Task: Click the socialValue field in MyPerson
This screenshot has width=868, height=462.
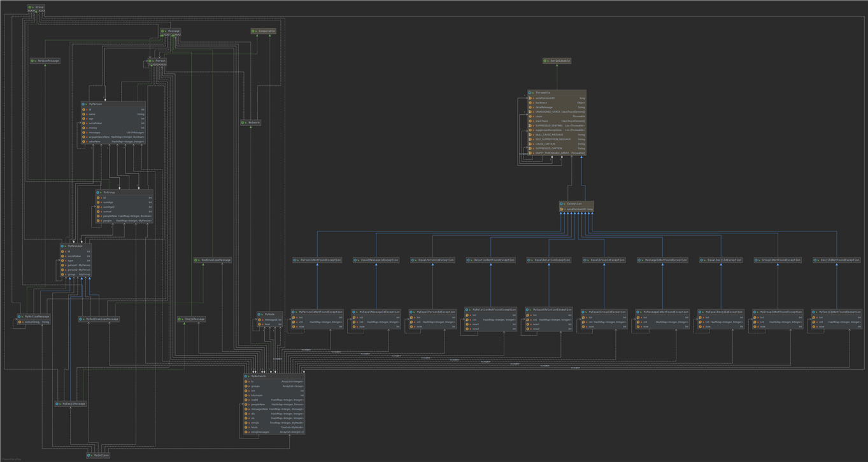Action: pyautogui.click(x=113, y=123)
